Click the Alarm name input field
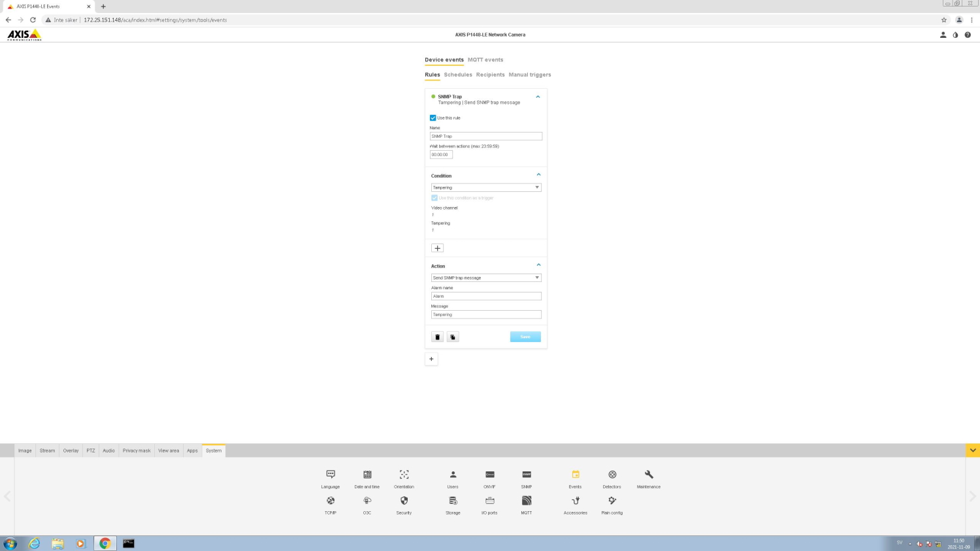 pyautogui.click(x=486, y=296)
